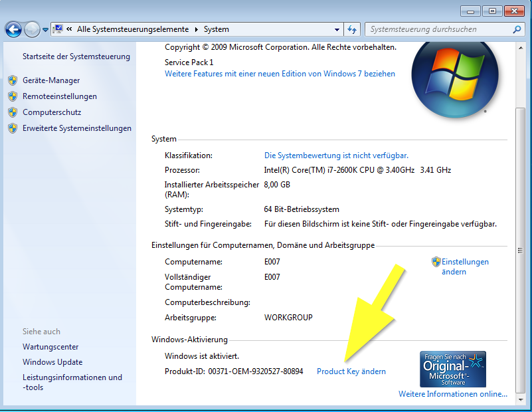
Task: Click the control panel icon in address bar
Action: 58,29
